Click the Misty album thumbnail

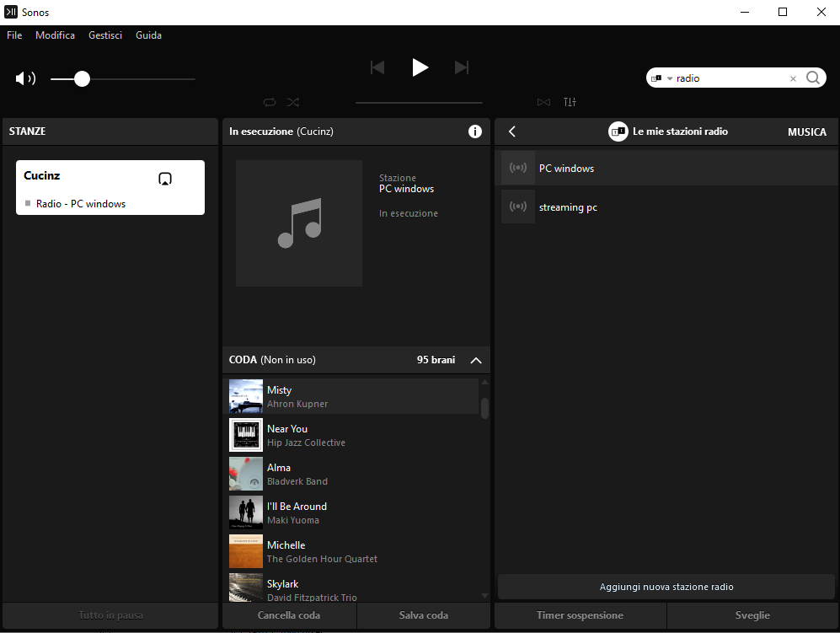[x=246, y=396]
